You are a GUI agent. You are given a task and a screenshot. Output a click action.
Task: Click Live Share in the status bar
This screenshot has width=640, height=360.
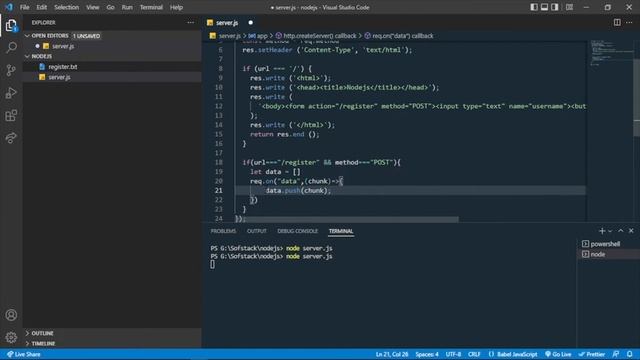24,354
